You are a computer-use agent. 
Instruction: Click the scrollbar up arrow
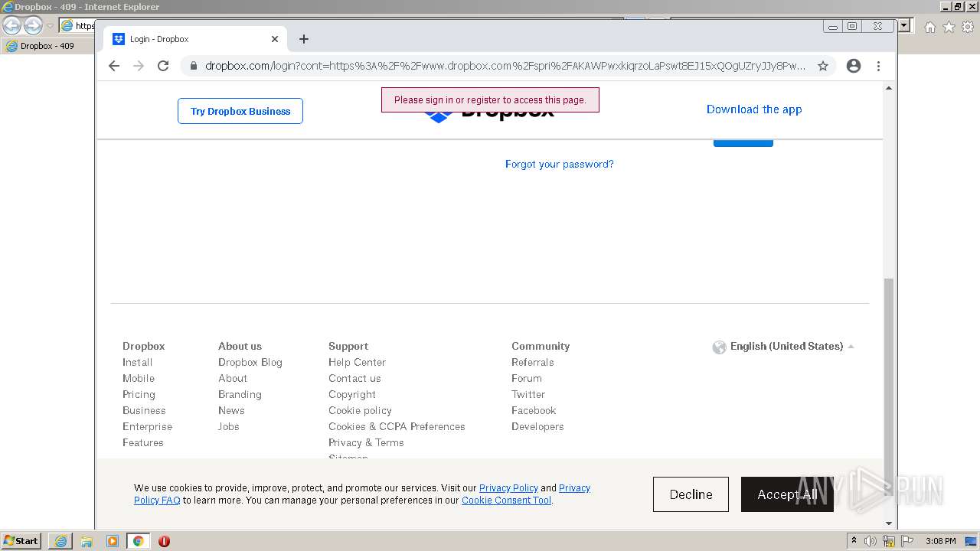[889, 88]
